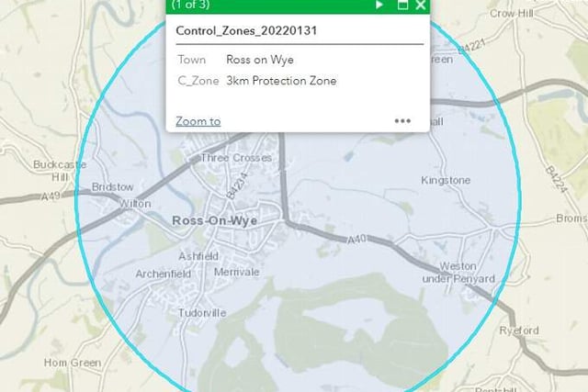
Task: Click the Merrivale label on map
Action: [237, 272]
